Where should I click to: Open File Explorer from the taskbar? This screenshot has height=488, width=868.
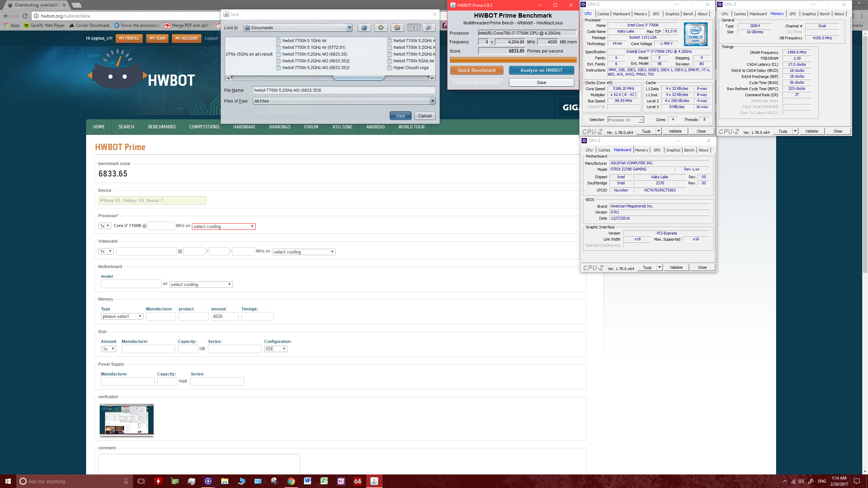click(x=224, y=481)
